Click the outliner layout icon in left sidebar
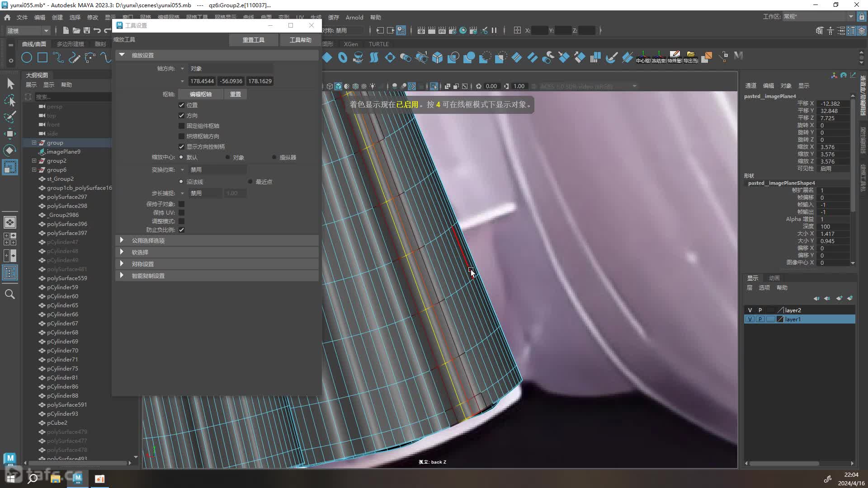Viewport: 868px width, 488px height. 10,272
